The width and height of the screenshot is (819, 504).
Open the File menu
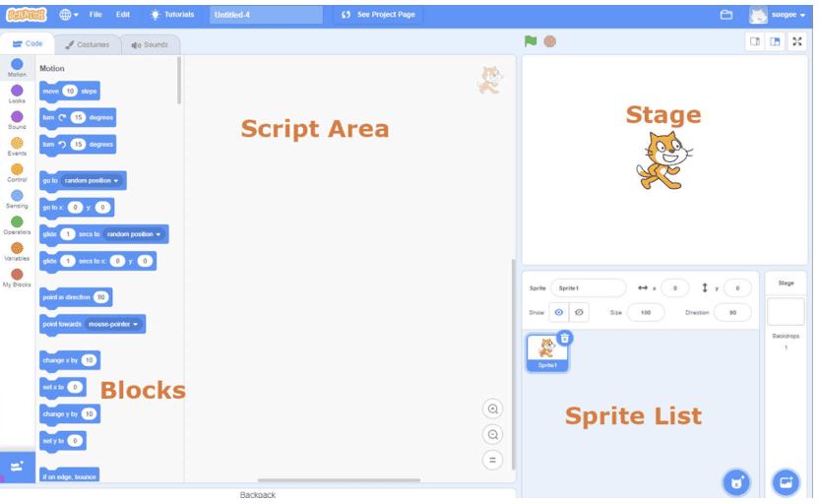pyautogui.click(x=95, y=15)
